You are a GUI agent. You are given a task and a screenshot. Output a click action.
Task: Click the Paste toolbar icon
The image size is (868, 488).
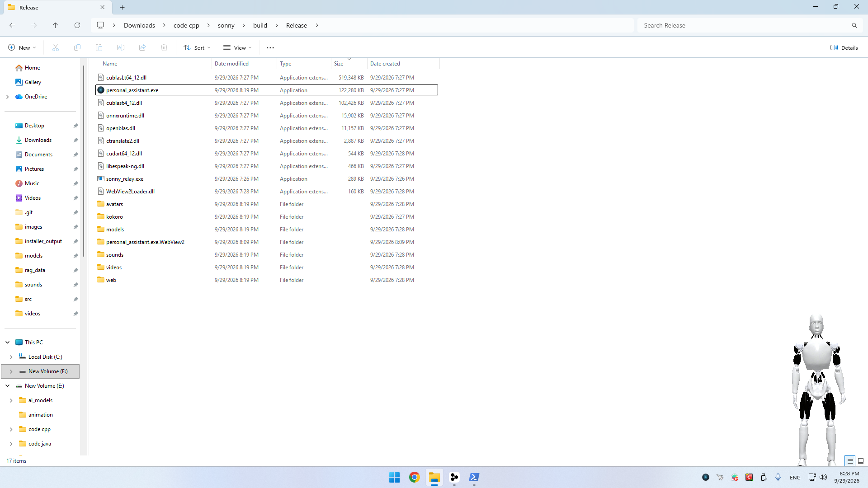pyautogui.click(x=99, y=47)
